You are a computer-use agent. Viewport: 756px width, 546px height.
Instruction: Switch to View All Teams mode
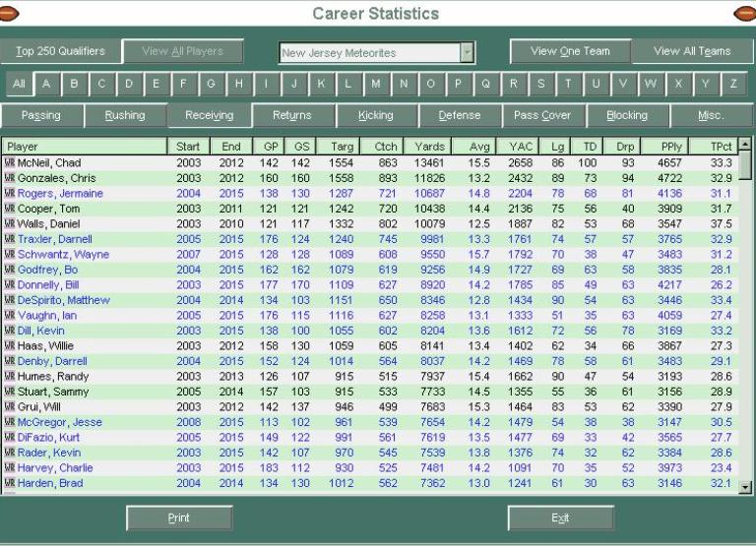(x=692, y=52)
